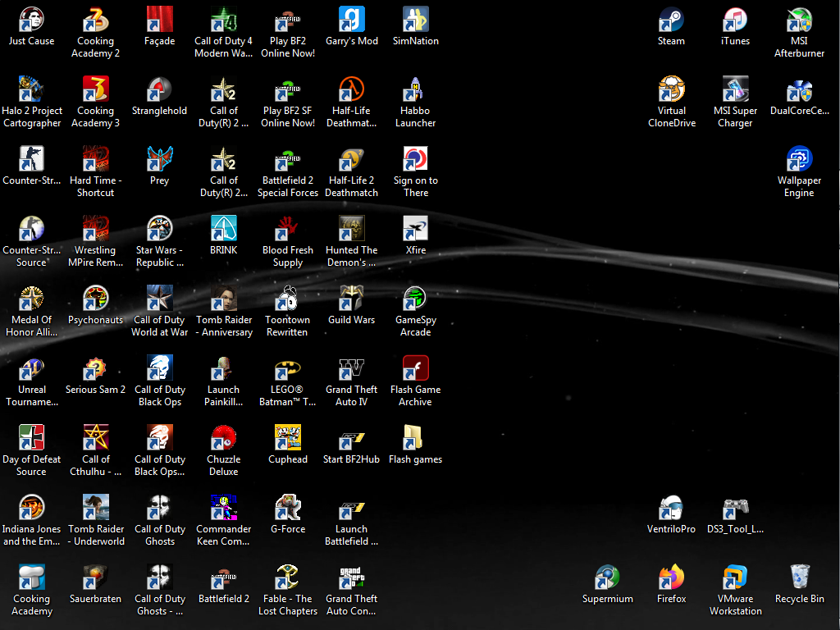Image resolution: width=840 pixels, height=630 pixels.
Task: Click the Sauerbraten desktop icon
Action: click(x=95, y=578)
